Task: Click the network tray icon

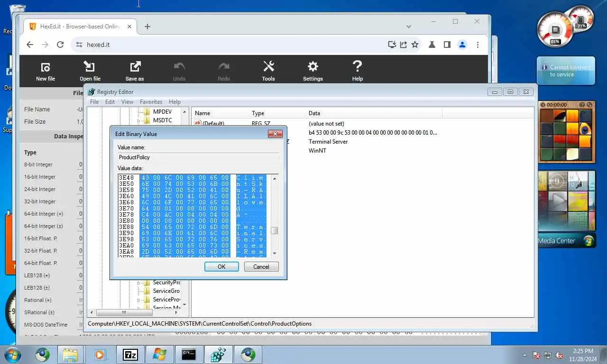Action: 548,355
